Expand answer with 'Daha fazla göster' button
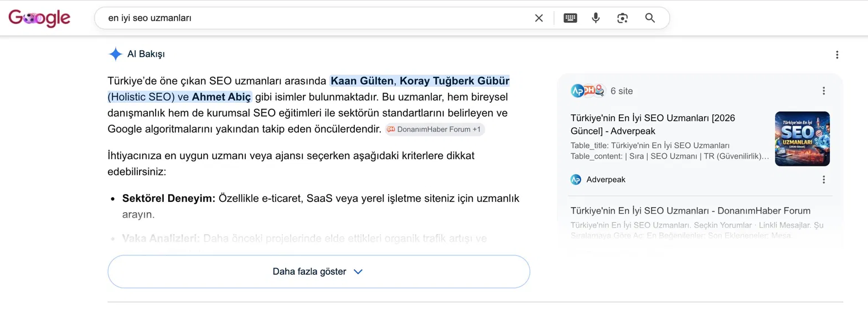Screen dimensions: 868x319 click(x=318, y=271)
